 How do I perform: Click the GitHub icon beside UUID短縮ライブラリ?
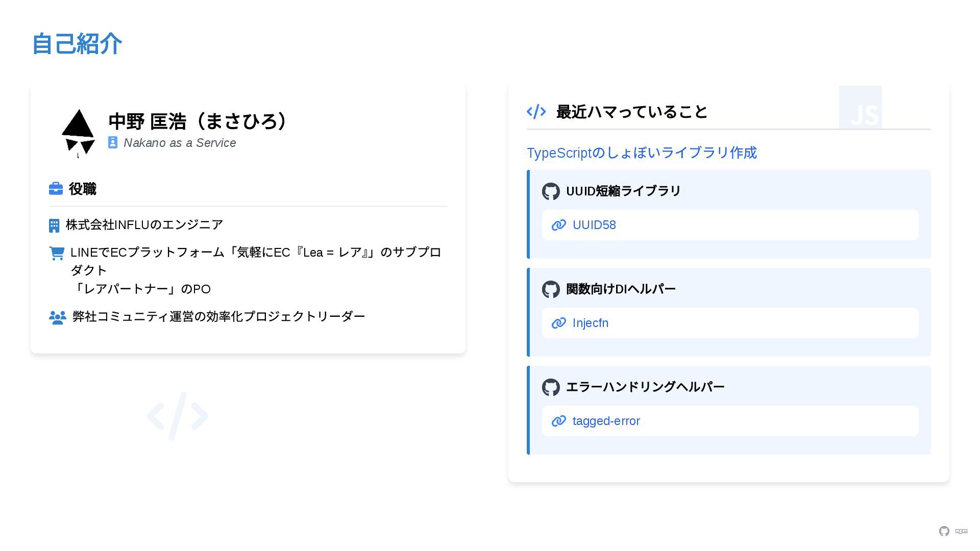pyautogui.click(x=551, y=191)
